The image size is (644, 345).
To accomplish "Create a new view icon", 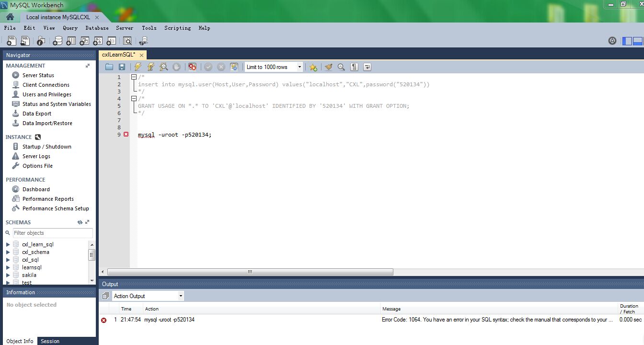I will point(84,41).
